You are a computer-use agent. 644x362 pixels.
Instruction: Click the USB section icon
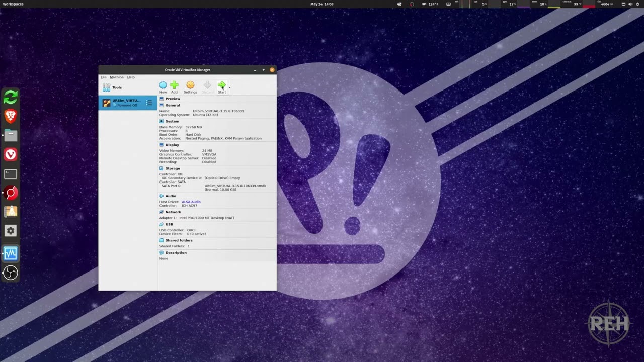coord(162,224)
